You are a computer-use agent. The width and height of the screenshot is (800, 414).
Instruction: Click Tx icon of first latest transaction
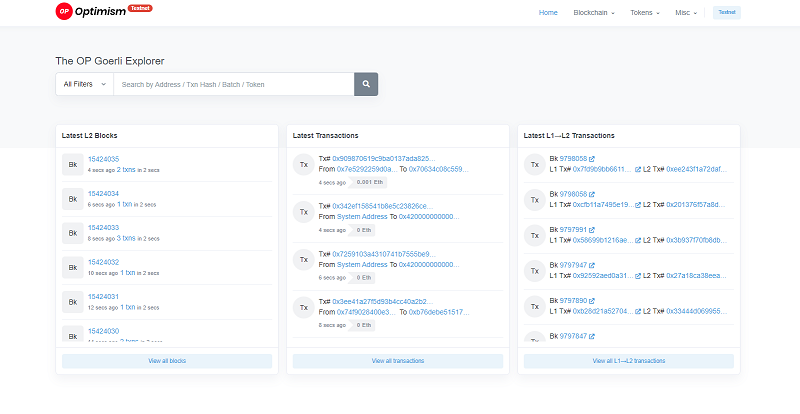pos(302,164)
